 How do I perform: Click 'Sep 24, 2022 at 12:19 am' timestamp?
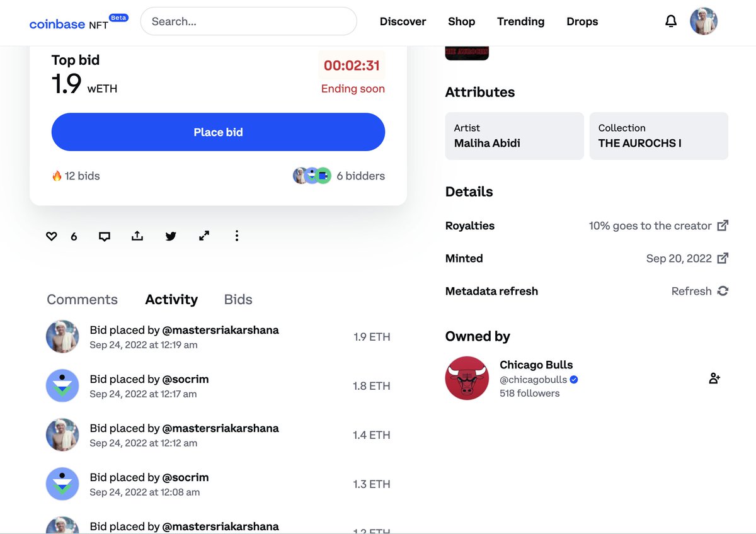[144, 344]
